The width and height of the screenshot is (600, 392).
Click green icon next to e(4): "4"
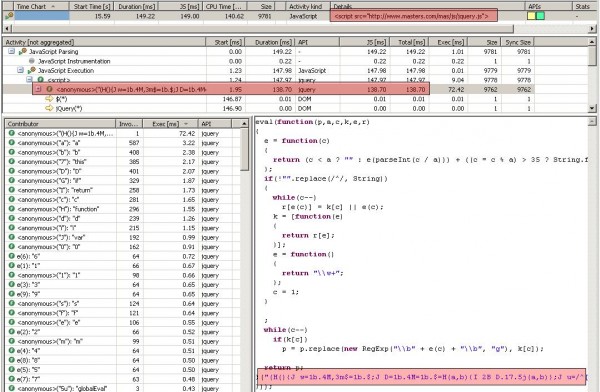(11, 350)
